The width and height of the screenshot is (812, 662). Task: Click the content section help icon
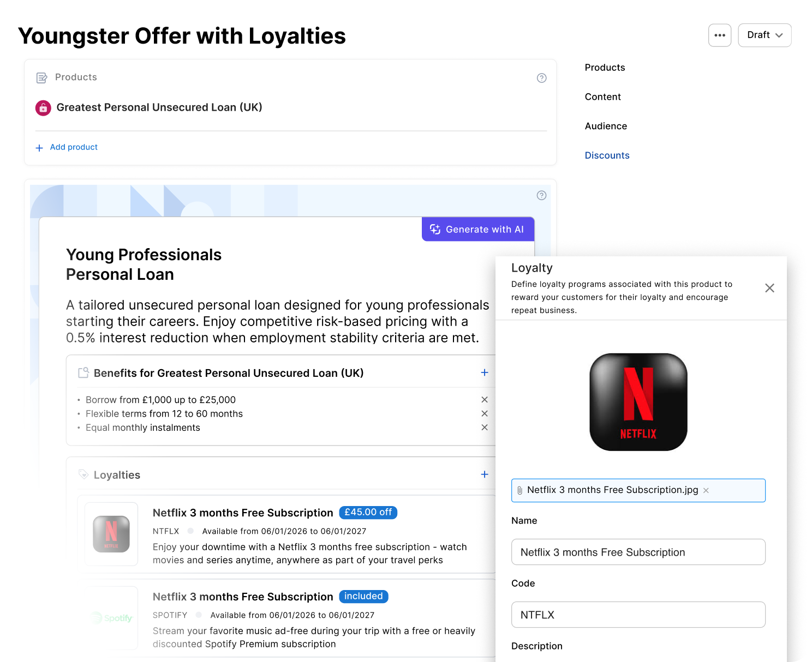(x=541, y=195)
